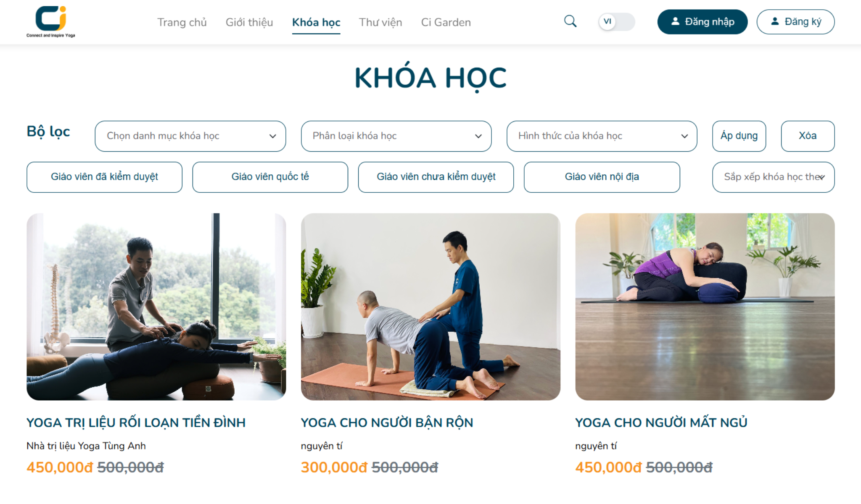Image resolution: width=861 pixels, height=504 pixels.
Task: Toggle the Giáo viên quốc tế filter
Action: pos(270,177)
